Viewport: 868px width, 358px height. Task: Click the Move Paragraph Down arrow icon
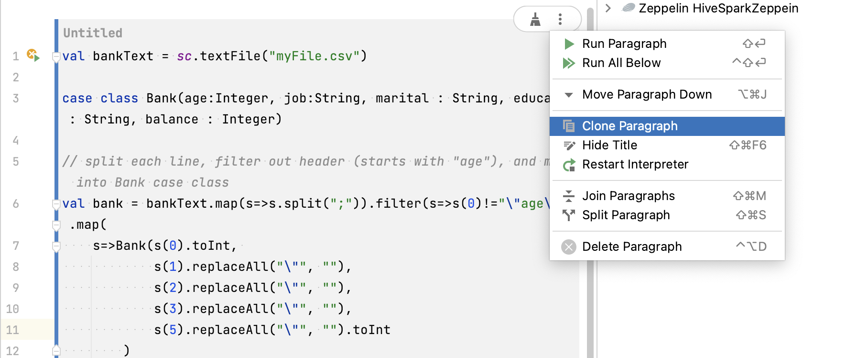coord(569,95)
